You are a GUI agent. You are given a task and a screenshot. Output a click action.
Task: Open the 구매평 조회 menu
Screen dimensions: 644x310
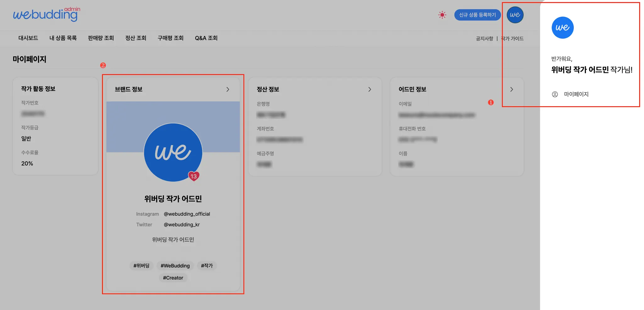(x=170, y=38)
